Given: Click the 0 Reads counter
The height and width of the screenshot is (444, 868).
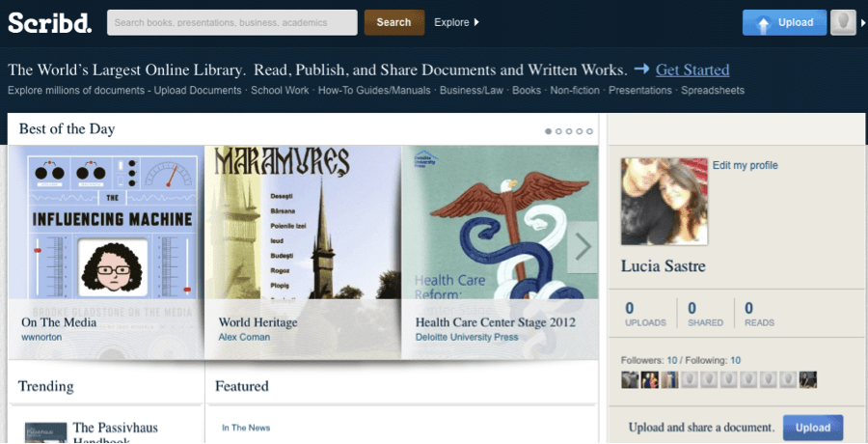Looking at the screenshot, I should click(759, 314).
